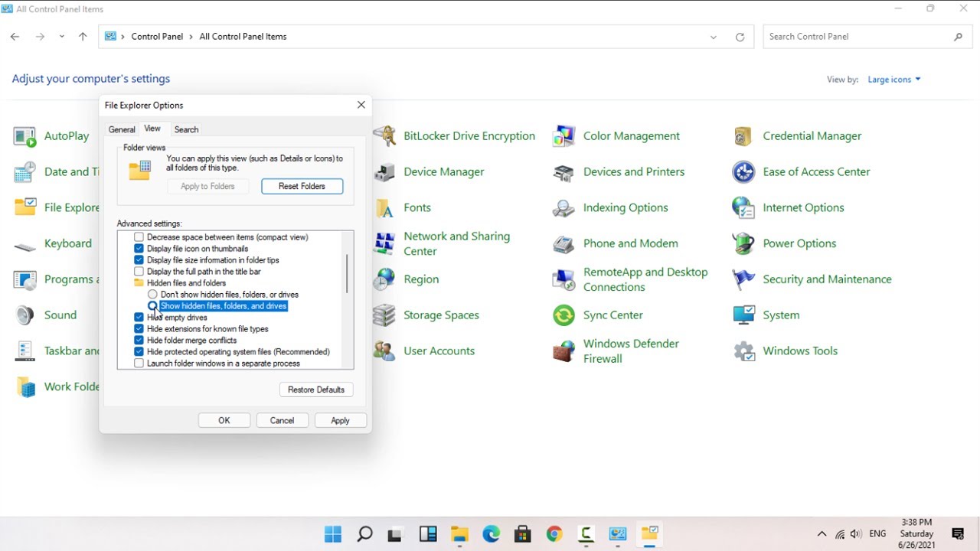This screenshot has height=551, width=980.
Task: Expand the address bar history dropdown
Action: pyautogui.click(x=714, y=37)
